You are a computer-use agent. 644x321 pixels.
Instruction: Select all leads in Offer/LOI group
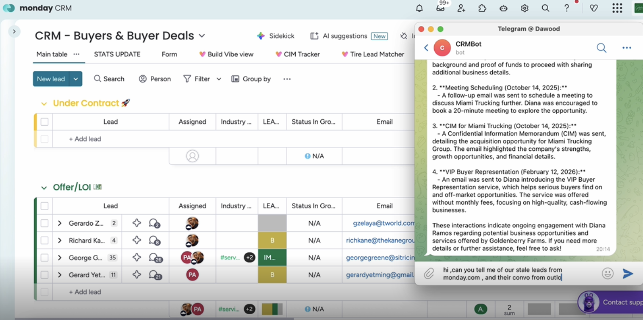tap(44, 206)
